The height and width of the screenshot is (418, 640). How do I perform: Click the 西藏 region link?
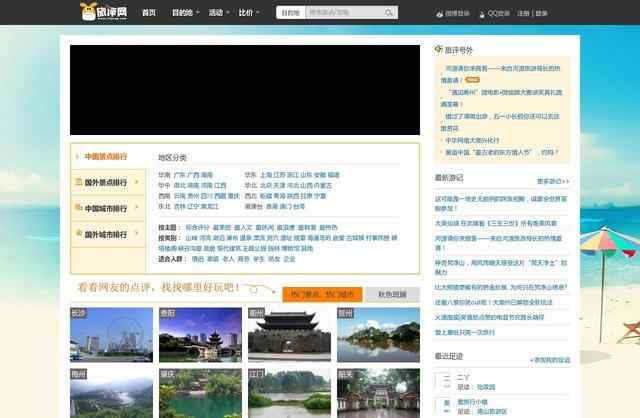point(220,196)
